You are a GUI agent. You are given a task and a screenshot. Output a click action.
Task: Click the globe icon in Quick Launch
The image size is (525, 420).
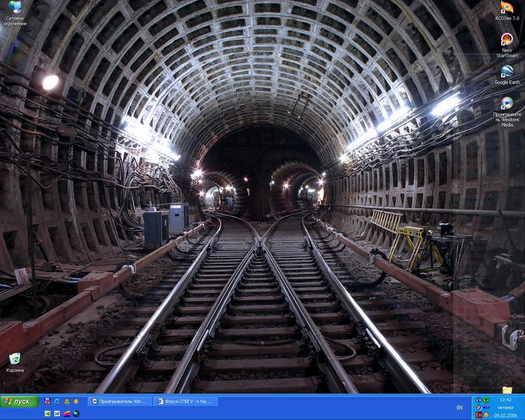[76, 413]
